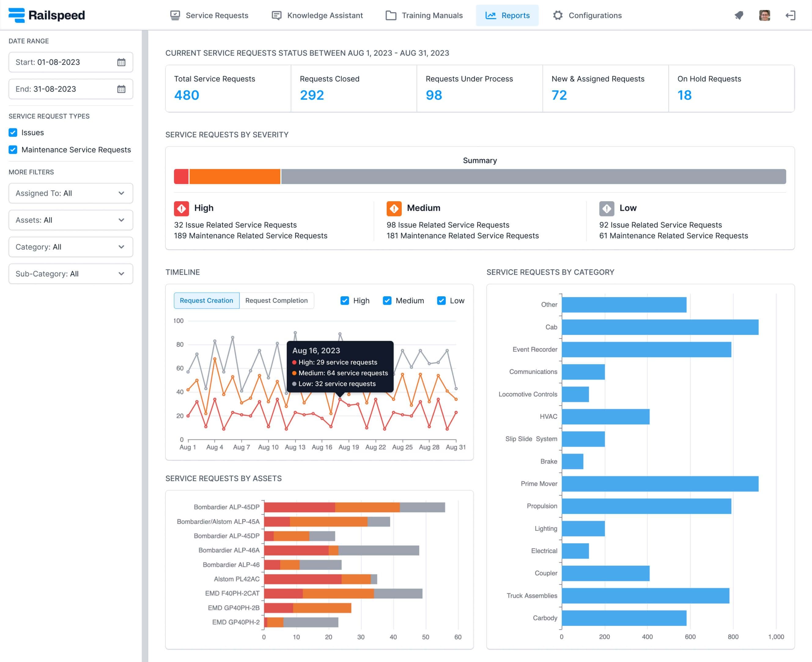Toggle the Issues checkbox off

13,132
